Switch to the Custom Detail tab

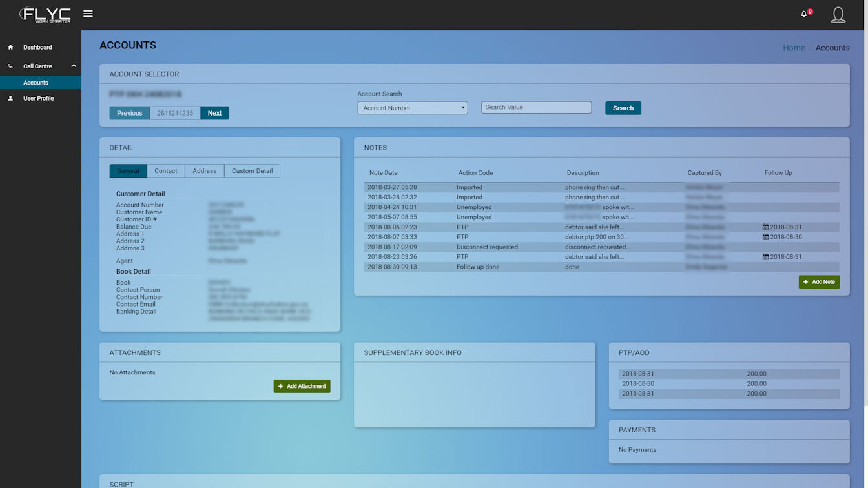coord(252,171)
